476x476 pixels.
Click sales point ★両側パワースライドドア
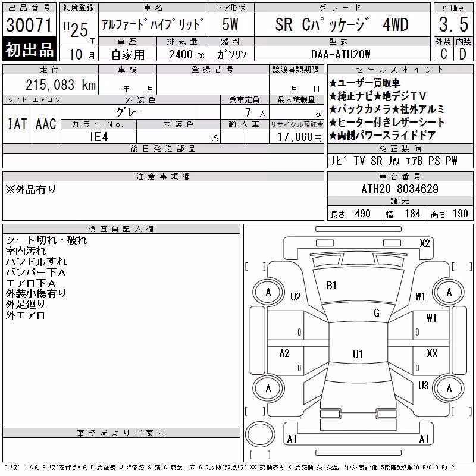pyautogui.click(x=382, y=136)
